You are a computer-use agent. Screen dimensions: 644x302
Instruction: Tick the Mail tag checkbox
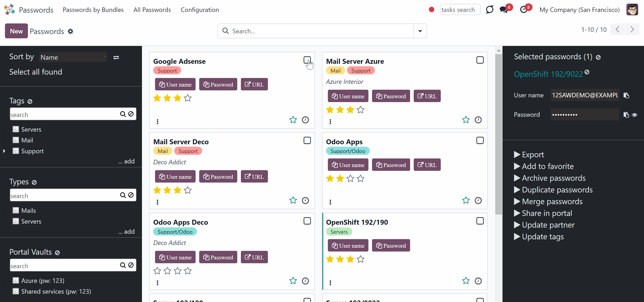[16, 140]
